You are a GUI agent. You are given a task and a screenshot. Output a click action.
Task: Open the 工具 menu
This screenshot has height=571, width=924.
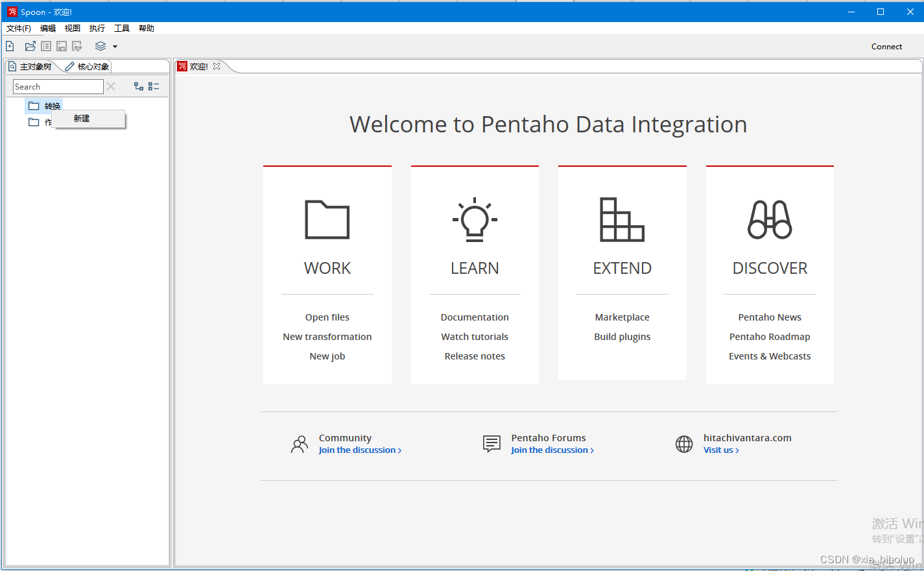(x=122, y=28)
